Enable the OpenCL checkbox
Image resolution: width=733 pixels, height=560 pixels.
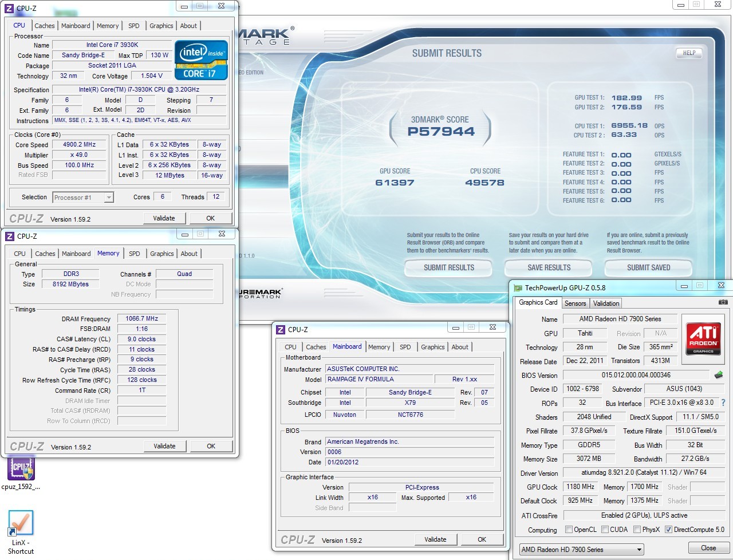click(569, 530)
